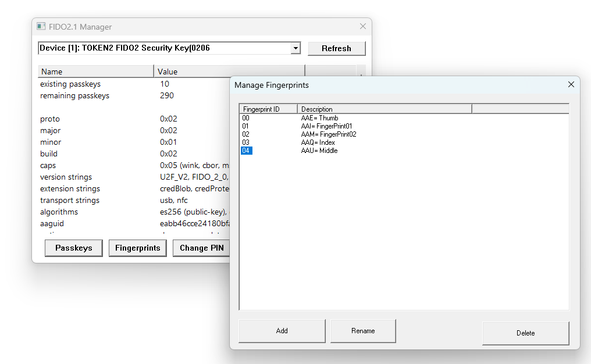Image resolution: width=591 pixels, height=364 pixels.
Task: Open the Passkeys manager
Action: click(73, 248)
